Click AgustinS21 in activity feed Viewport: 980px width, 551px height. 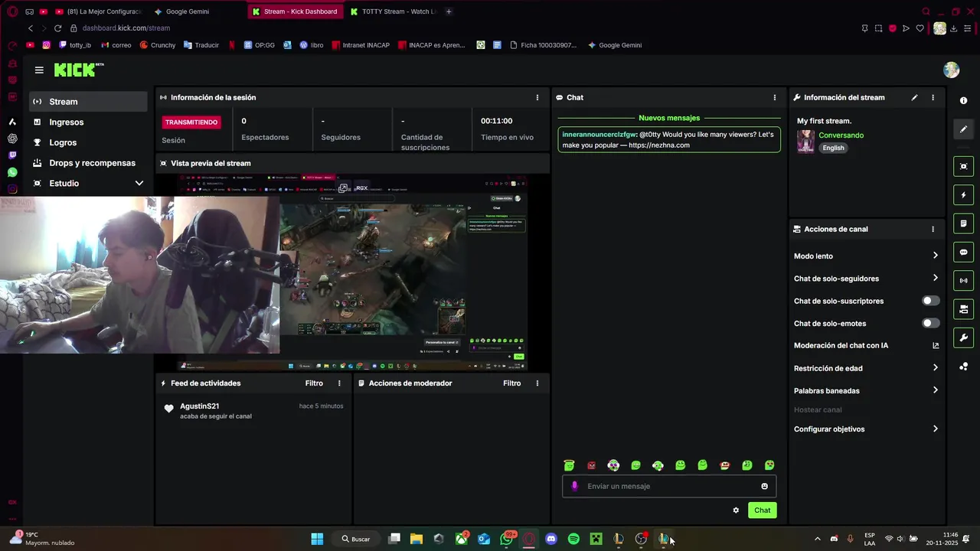click(199, 406)
